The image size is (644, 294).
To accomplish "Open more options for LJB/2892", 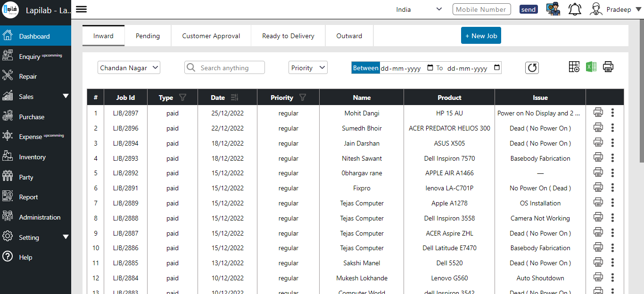I will (x=612, y=172).
